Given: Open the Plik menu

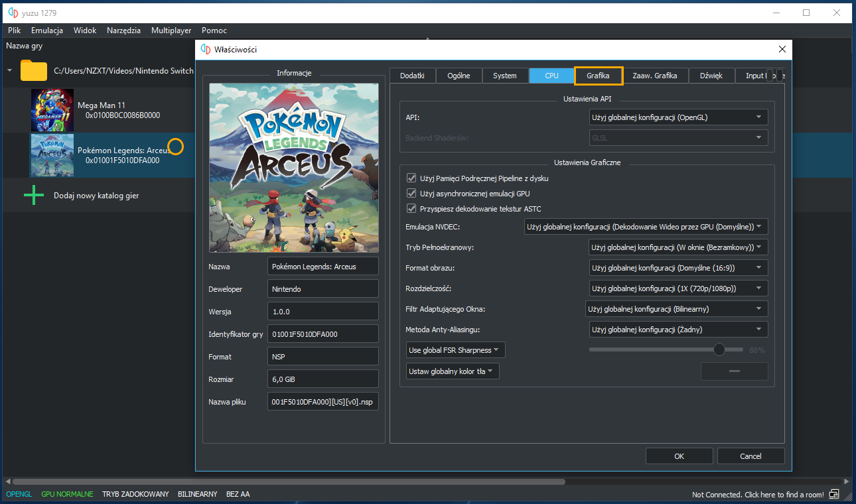Looking at the screenshot, I should point(15,31).
